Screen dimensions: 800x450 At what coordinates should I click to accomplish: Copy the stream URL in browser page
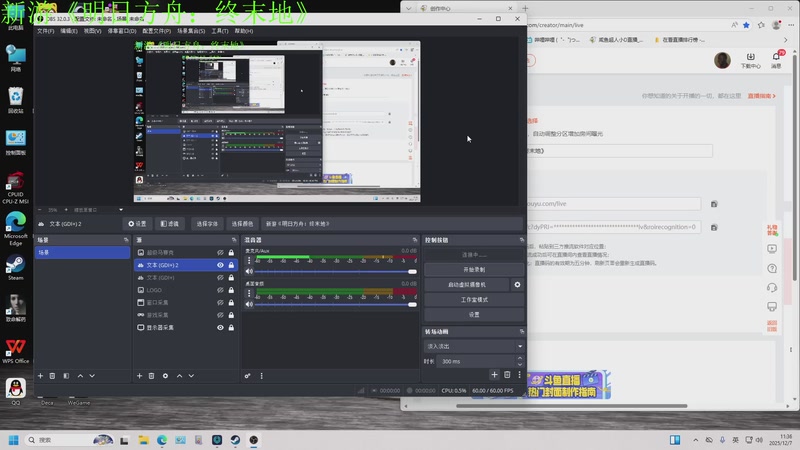(714, 204)
